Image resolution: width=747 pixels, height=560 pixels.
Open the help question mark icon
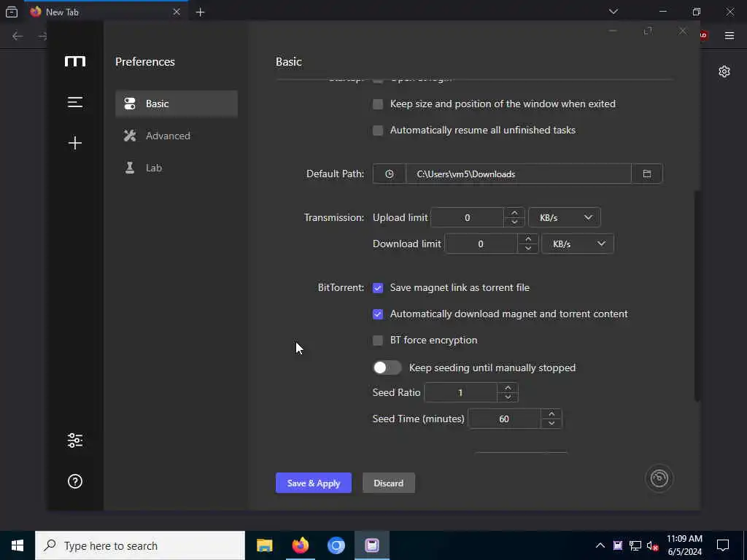[75, 481]
